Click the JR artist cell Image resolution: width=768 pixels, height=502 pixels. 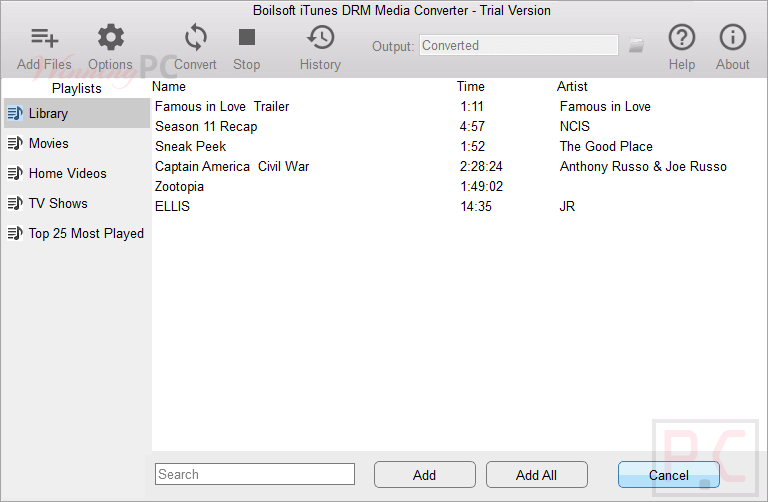click(x=567, y=206)
